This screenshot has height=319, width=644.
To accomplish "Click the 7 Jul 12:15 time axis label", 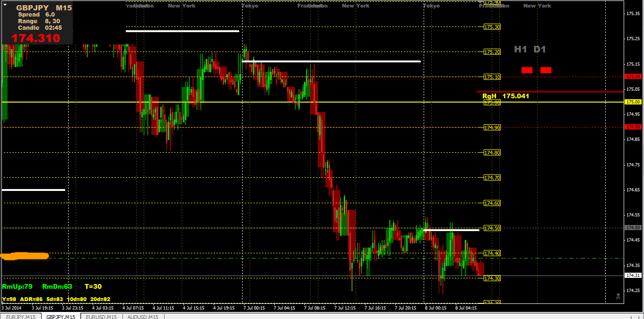I will point(345,308).
